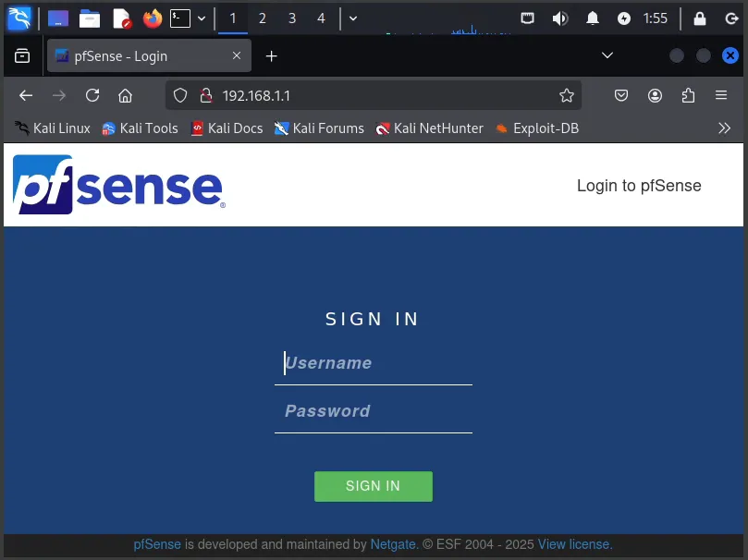Open the Kali Forums bookmark
Screen dimensions: 748x560
[319, 128]
